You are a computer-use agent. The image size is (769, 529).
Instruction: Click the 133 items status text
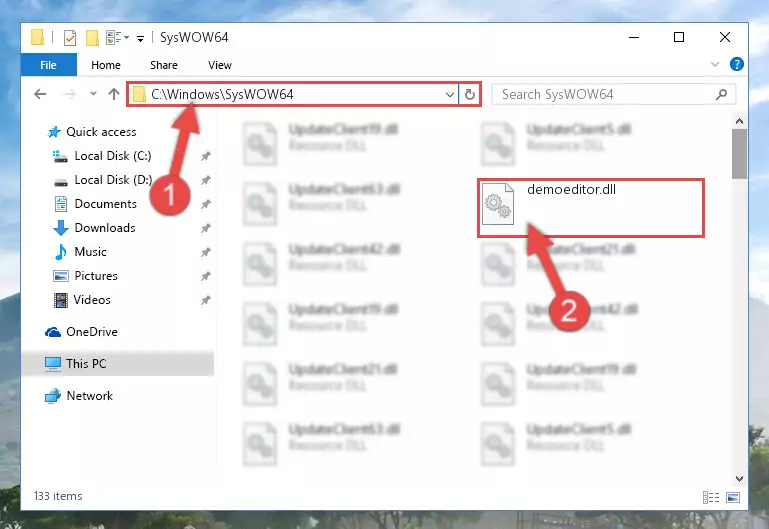(58, 496)
